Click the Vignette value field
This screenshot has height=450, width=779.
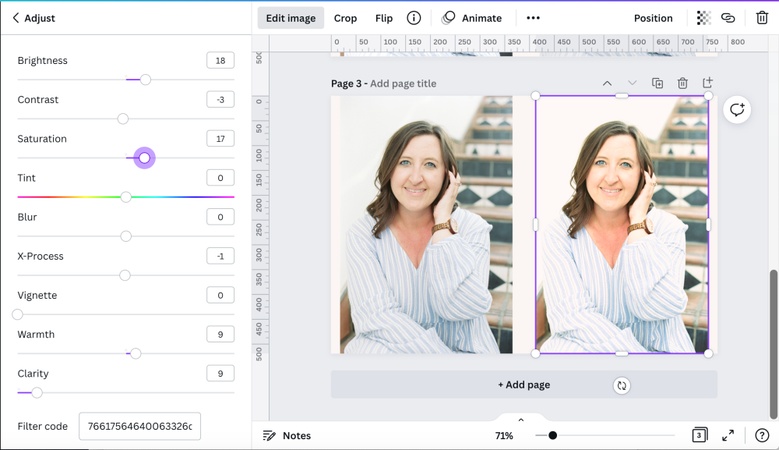pos(220,296)
